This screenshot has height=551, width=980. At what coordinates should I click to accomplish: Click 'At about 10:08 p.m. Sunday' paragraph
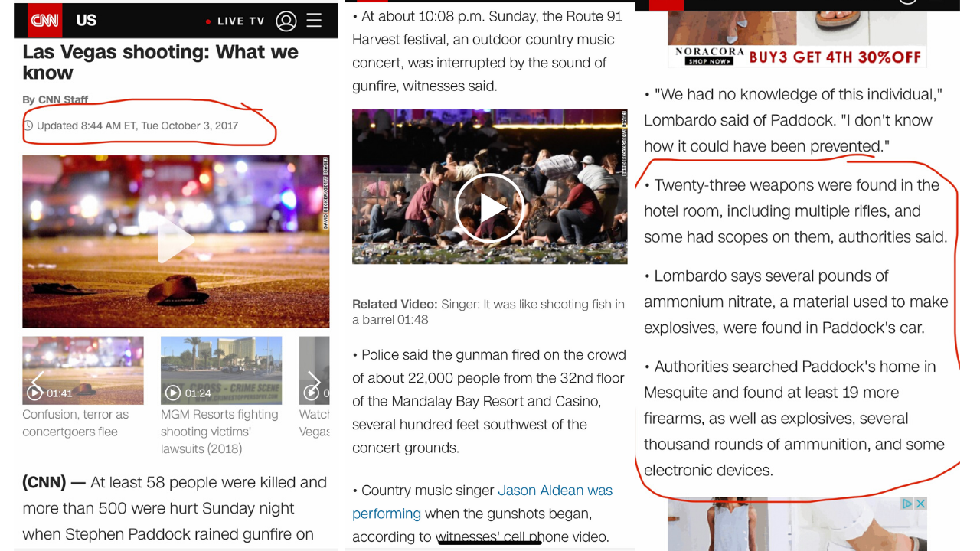[488, 51]
